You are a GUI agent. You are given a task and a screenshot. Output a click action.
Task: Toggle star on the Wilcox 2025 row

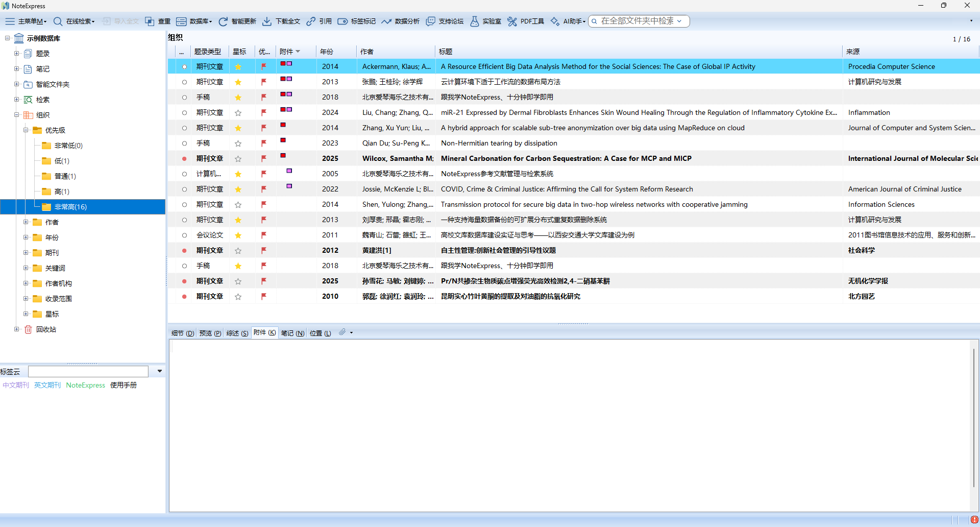coord(238,158)
